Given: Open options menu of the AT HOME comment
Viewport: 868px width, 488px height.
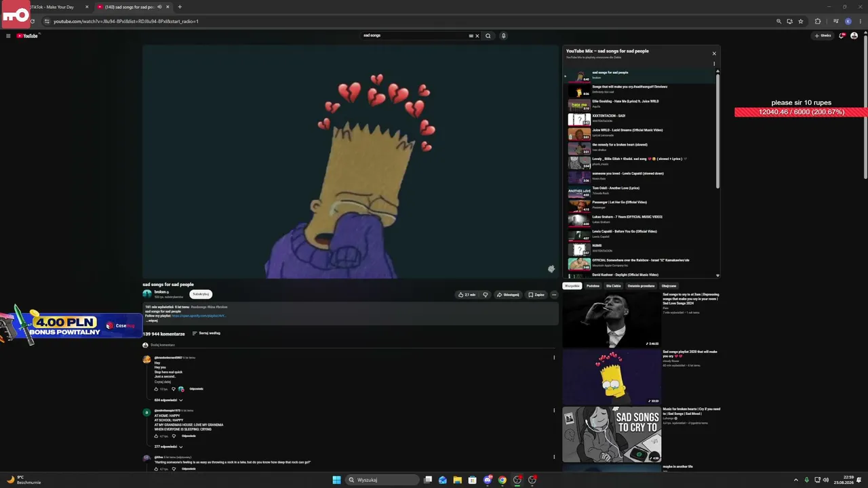Looking at the screenshot, I should (x=554, y=410).
